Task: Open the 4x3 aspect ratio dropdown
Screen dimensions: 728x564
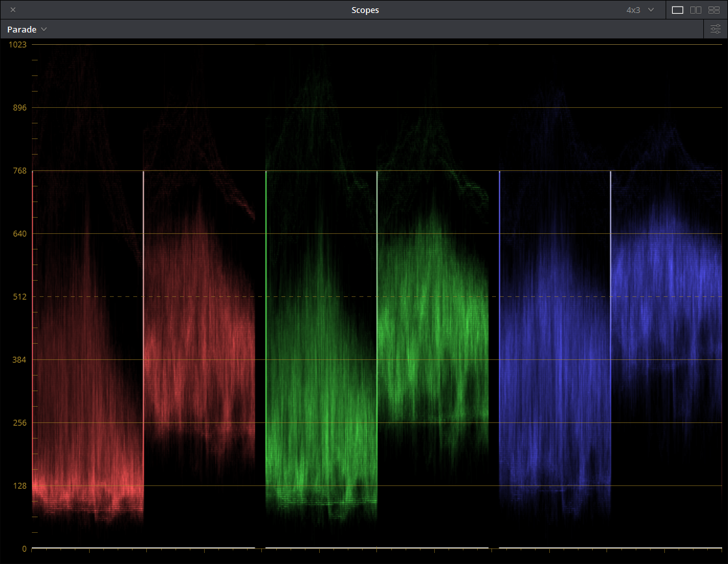Action: pyautogui.click(x=640, y=10)
